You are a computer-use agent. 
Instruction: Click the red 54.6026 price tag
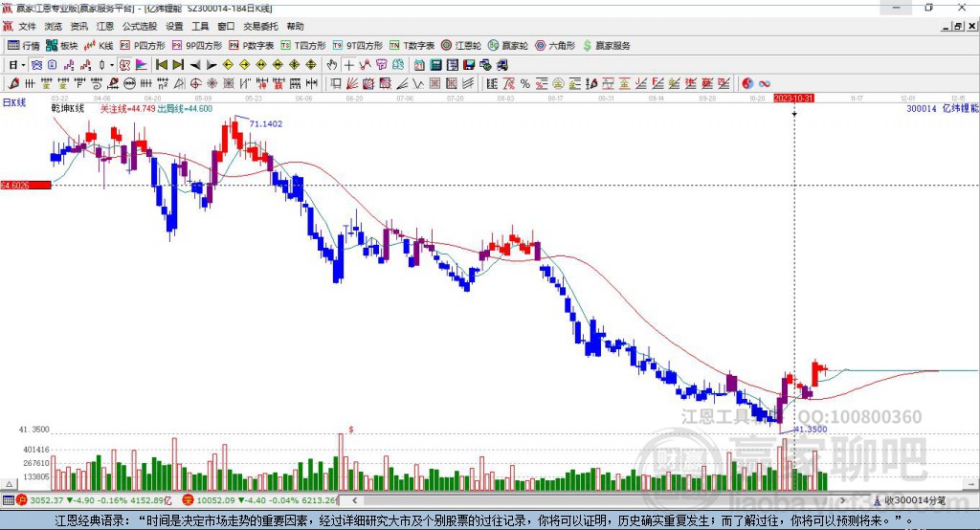[x=26, y=185]
